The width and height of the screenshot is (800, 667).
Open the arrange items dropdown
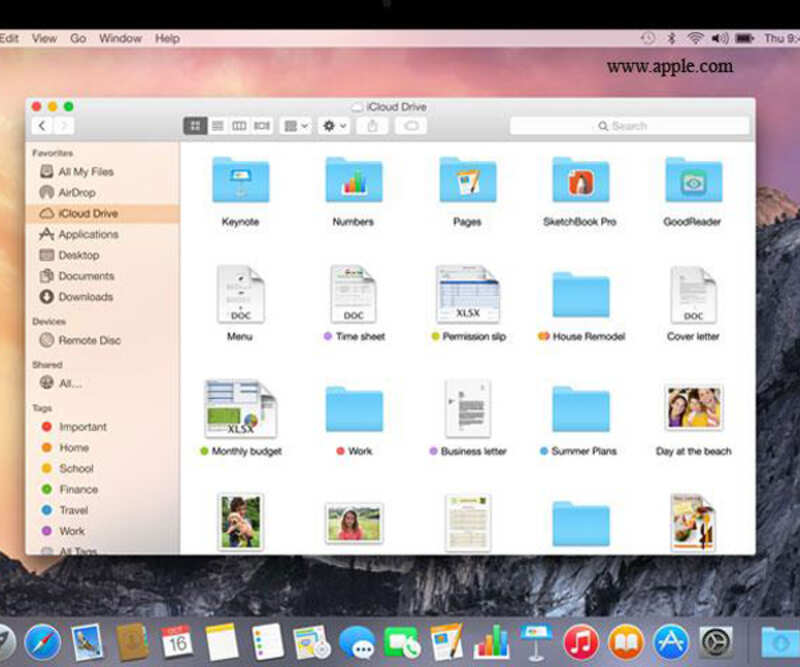pos(293,125)
